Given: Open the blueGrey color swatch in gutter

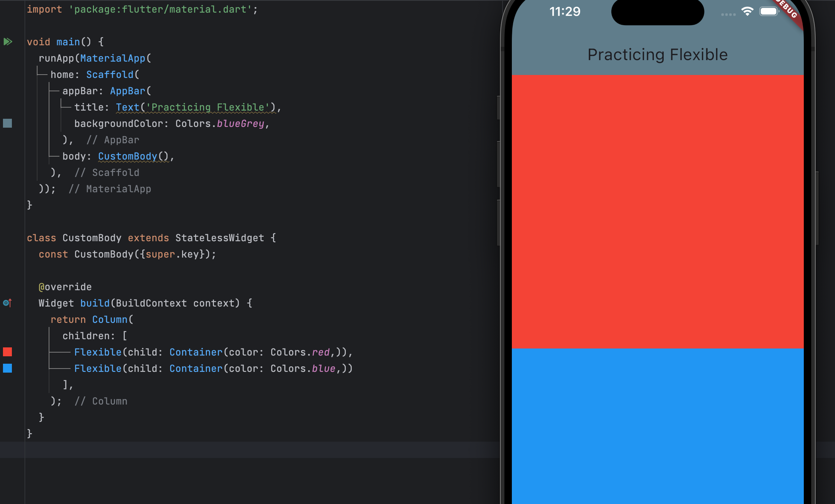Looking at the screenshot, I should pyautogui.click(x=7, y=123).
